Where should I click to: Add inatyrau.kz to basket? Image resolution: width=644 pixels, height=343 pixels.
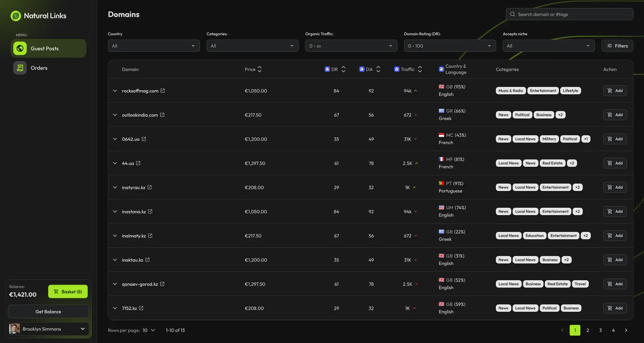pyautogui.click(x=615, y=187)
